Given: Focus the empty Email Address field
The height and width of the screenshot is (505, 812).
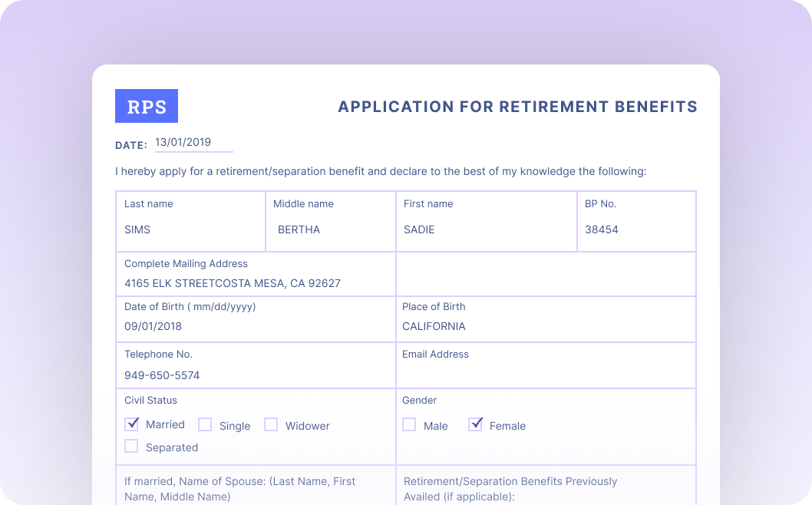Looking at the screenshot, I should [x=545, y=375].
